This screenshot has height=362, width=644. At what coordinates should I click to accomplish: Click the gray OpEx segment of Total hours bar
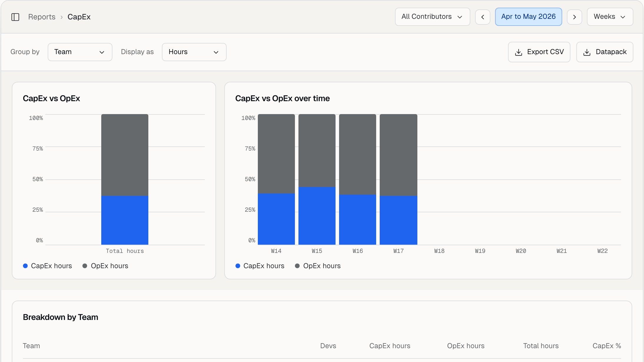point(125,155)
